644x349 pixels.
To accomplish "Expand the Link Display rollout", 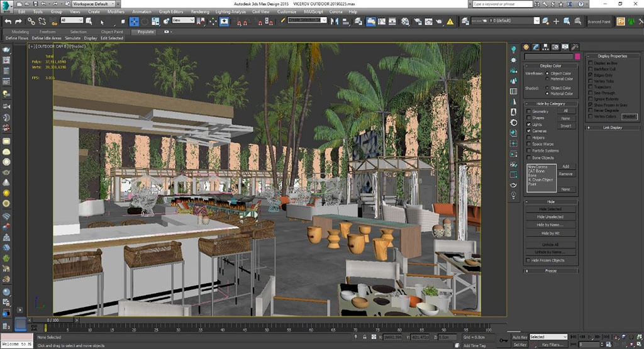I will click(613, 128).
